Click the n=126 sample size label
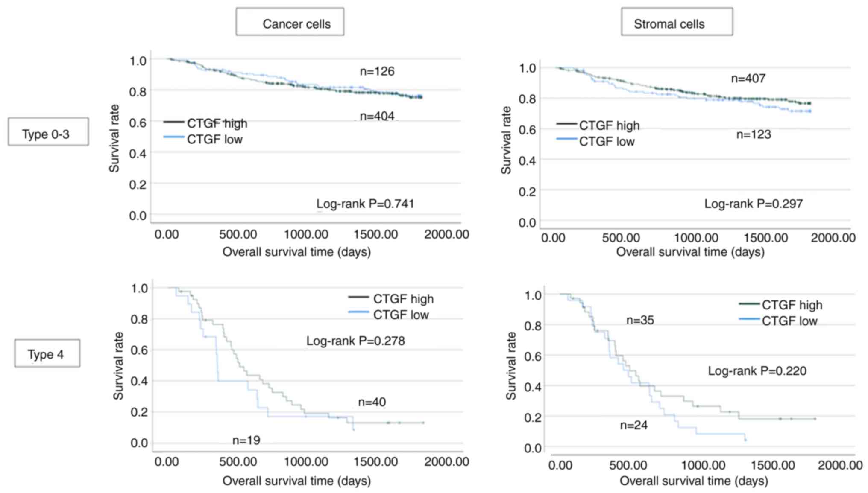Image resolution: width=868 pixels, height=493 pixels. click(x=377, y=71)
